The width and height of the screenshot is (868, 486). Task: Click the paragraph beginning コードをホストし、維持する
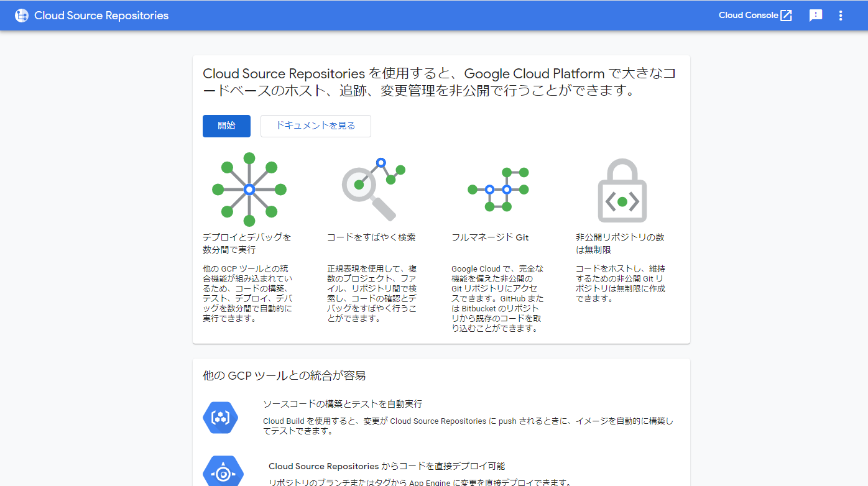621,284
